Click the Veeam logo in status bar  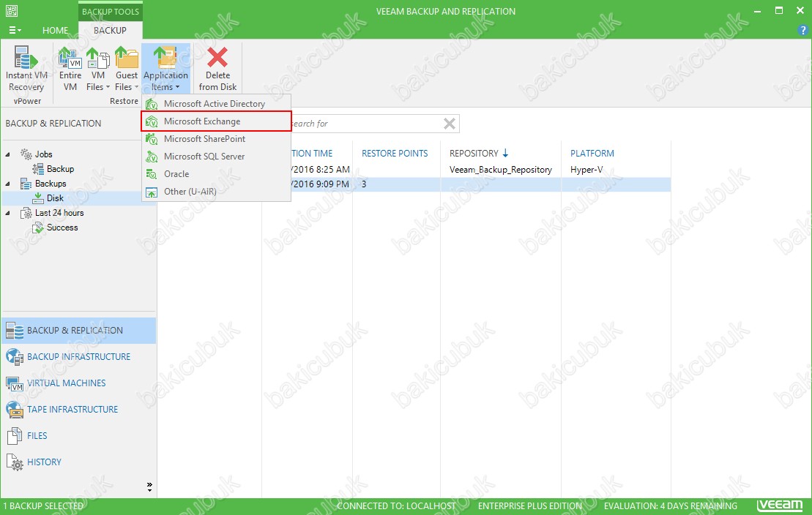779,505
